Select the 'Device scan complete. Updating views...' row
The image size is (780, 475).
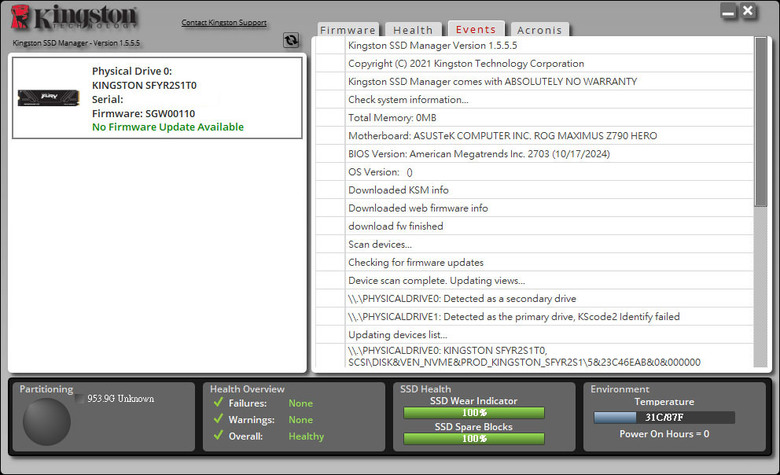[x=534, y=281]
